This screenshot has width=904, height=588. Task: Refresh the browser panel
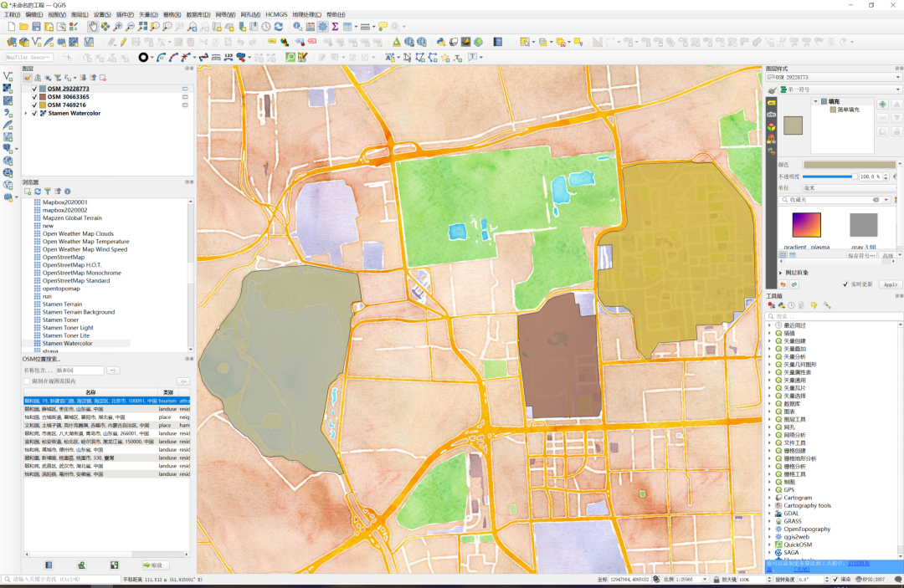coord(38,192)
